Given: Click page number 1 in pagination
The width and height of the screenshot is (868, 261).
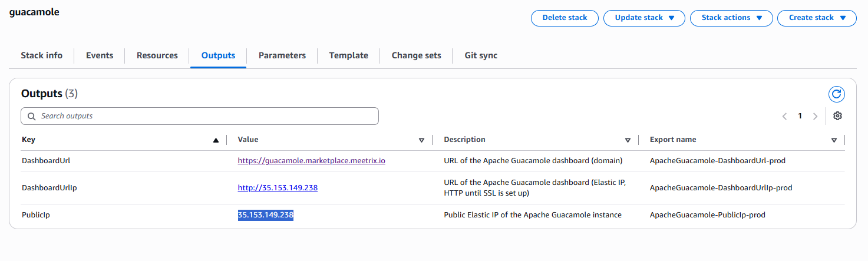Looking at the screenshot, I should [800, 116].
